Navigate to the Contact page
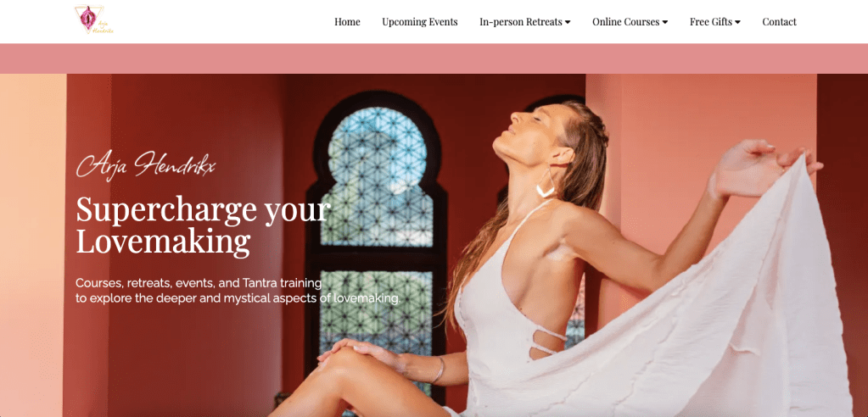This screenshot has height=417, width=868. point(780,22)
